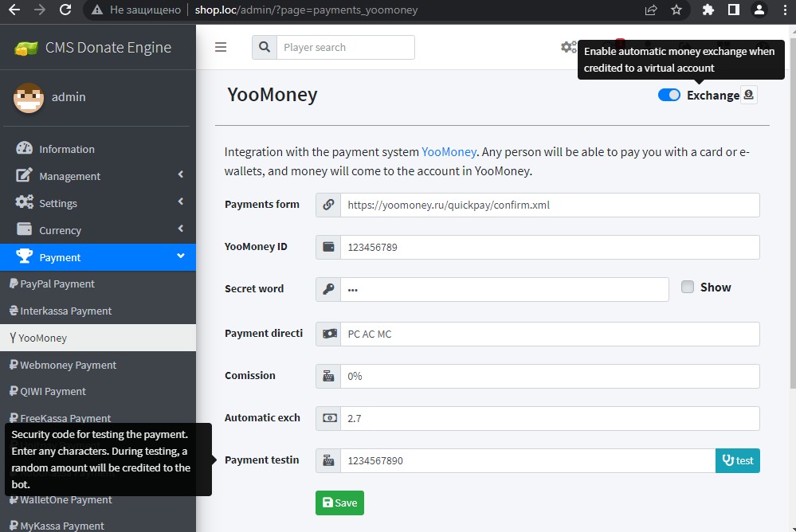796x532 pixels.
Task: Click the share page icon in address bar
Action: coord(651,10)
